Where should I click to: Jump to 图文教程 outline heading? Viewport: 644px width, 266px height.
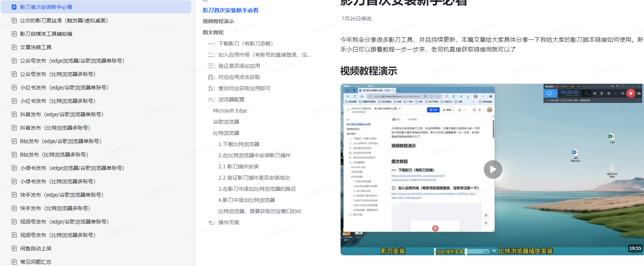(x=213, y=32)
